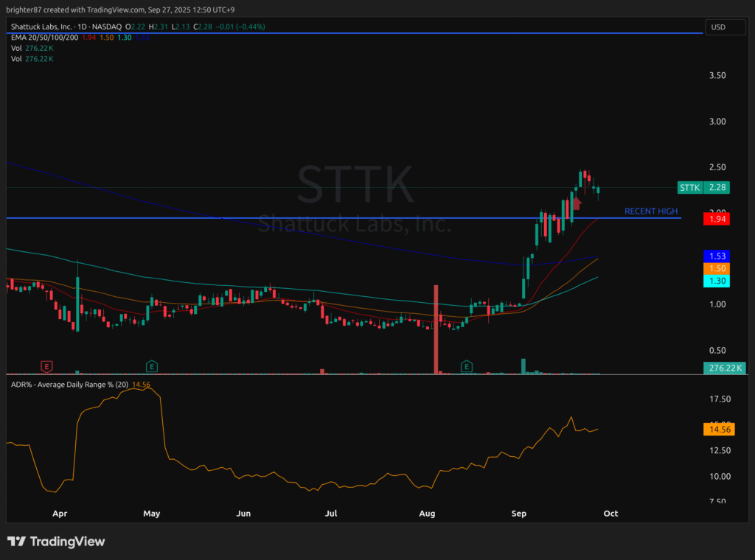Click the TradingView logo at the bottom
This screenshot has width=755, height=560.
[56, 542]
